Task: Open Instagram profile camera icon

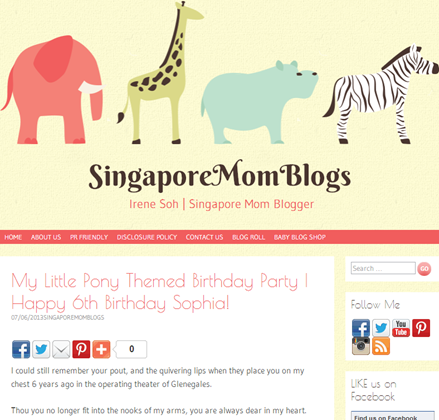Action: [x=361, y=346]
